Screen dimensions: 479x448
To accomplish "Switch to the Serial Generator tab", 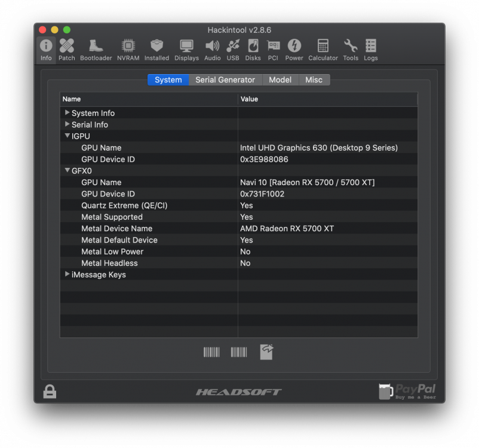I will pyautogui.click(x=225, y=80).
